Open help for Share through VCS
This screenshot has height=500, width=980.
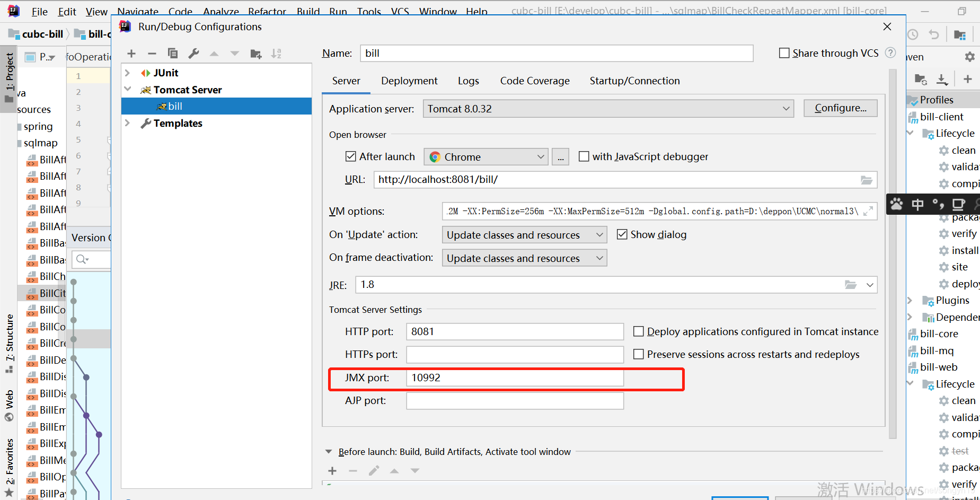(x=890, y=52)
